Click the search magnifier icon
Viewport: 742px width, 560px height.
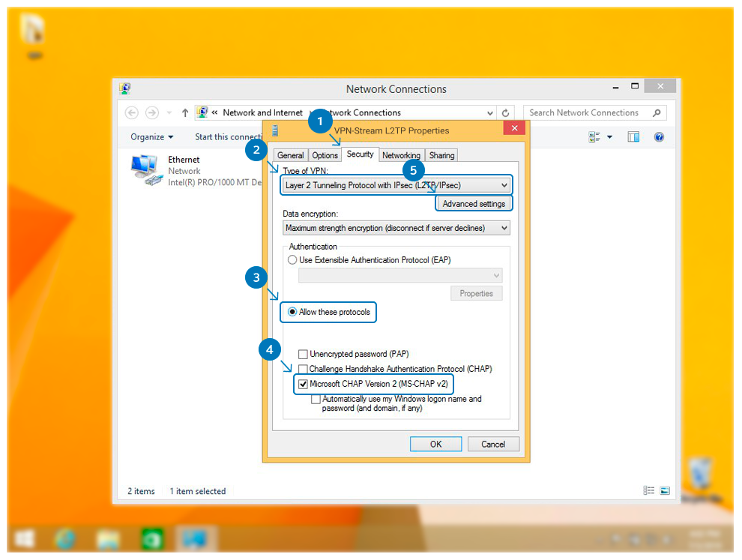[x=657, y=112]
